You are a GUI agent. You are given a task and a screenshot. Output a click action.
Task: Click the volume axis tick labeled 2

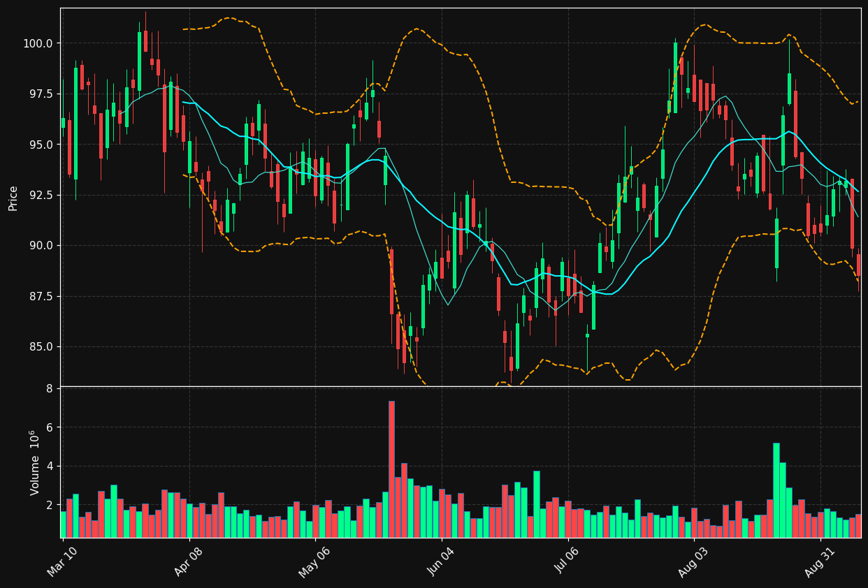click(x=50, y=505)
